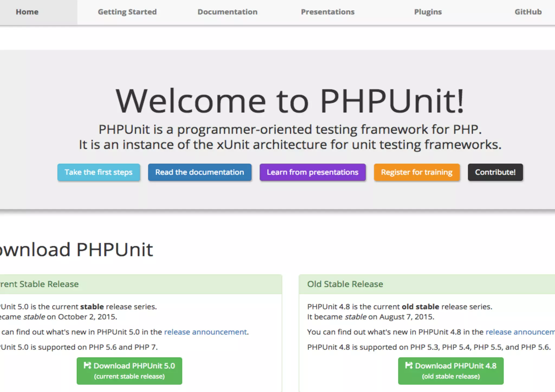Open the Home navigation tab
Screen dimensions: 555x392
pyautogui.click(x=27, y=12)
